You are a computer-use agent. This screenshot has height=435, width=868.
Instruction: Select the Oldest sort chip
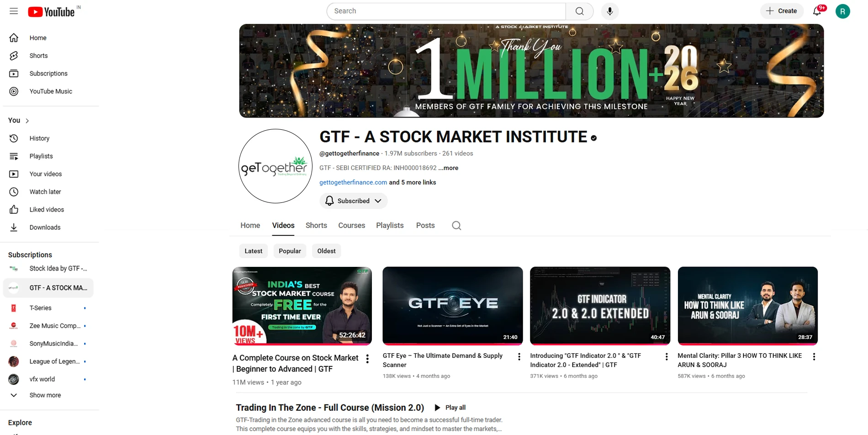click(x=326, y=251)
